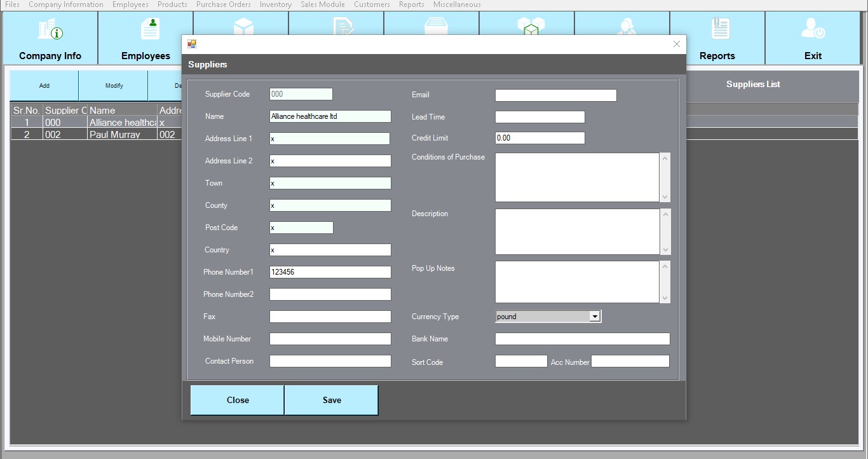Open the Miscellaneous menu
Image resolution: width=868 pixels, height=459 pixels.
456,4
